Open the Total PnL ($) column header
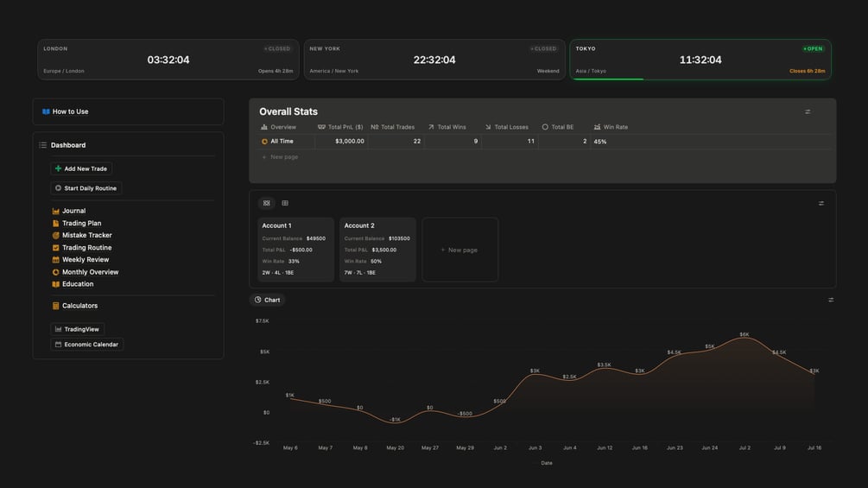 [340, 127]
